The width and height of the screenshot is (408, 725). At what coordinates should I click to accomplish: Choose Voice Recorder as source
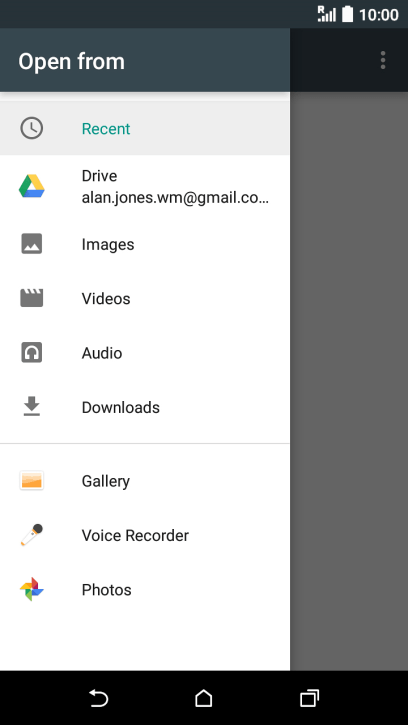[145, 535]
